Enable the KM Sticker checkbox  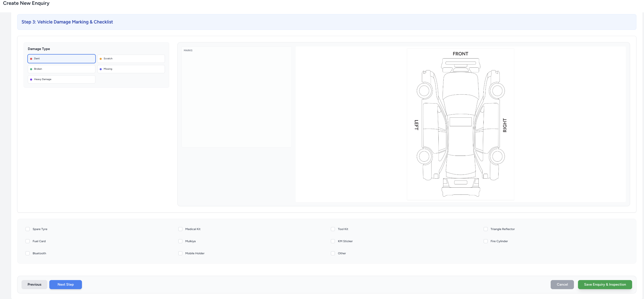(x=333, y=241)
